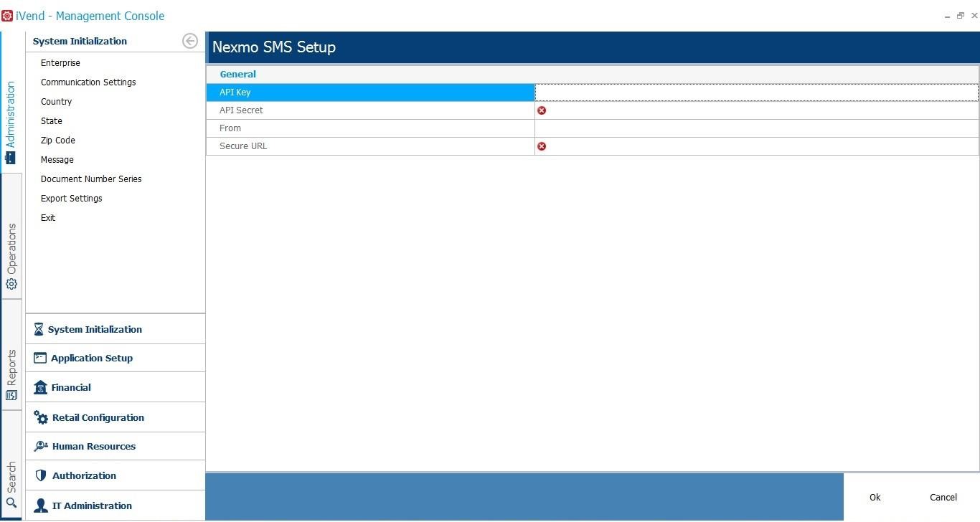This screenshot has width=980, height=522.
Task: Collapse the System Initialization panel arrow
Action: [x=190, y=41]
